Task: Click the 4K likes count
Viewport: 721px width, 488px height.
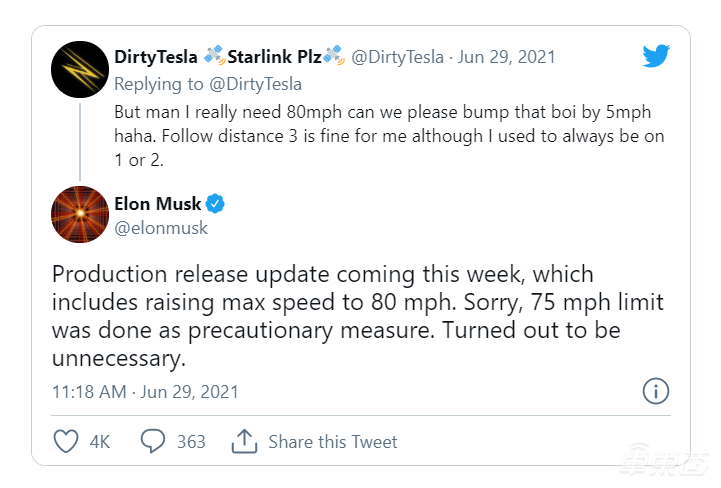Action: [x=100, y=441]
